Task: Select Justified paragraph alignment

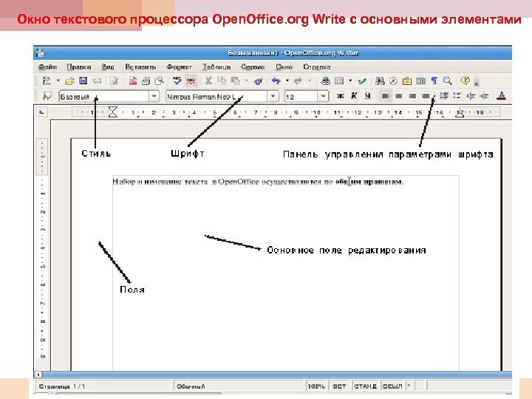Action: (426, 96)
